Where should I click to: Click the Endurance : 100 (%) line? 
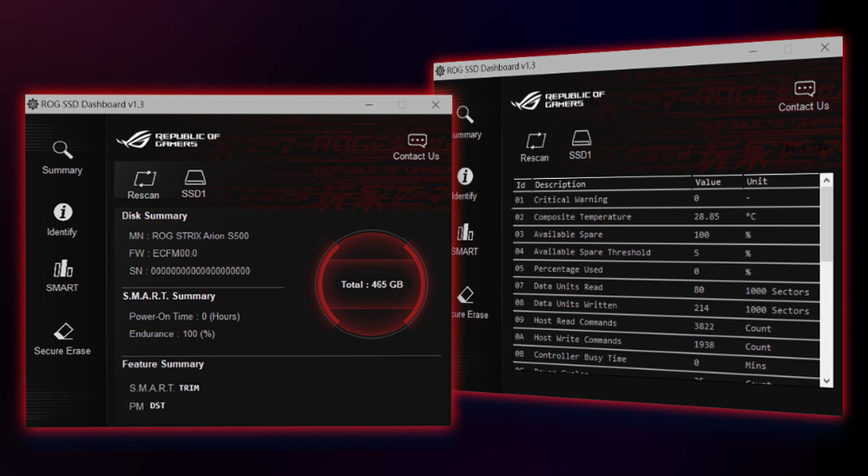(x=172, y=334)
